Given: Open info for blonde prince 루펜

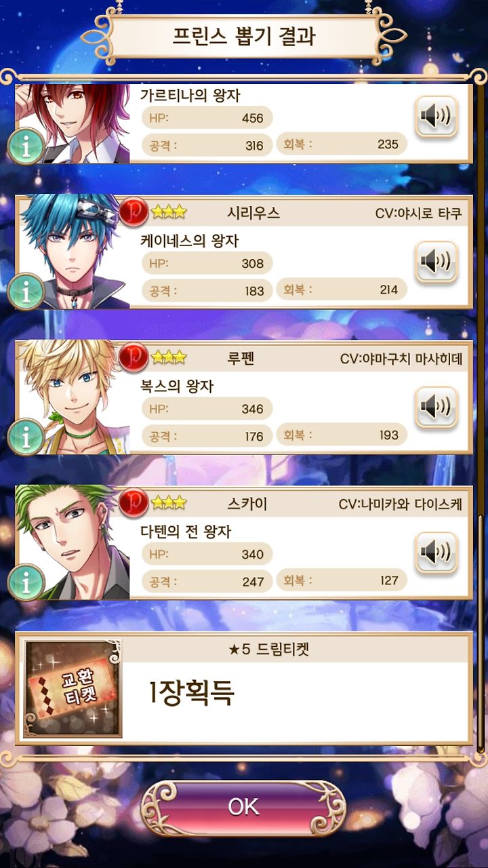Looking at the screenshot, I should (x=26, y=437).
